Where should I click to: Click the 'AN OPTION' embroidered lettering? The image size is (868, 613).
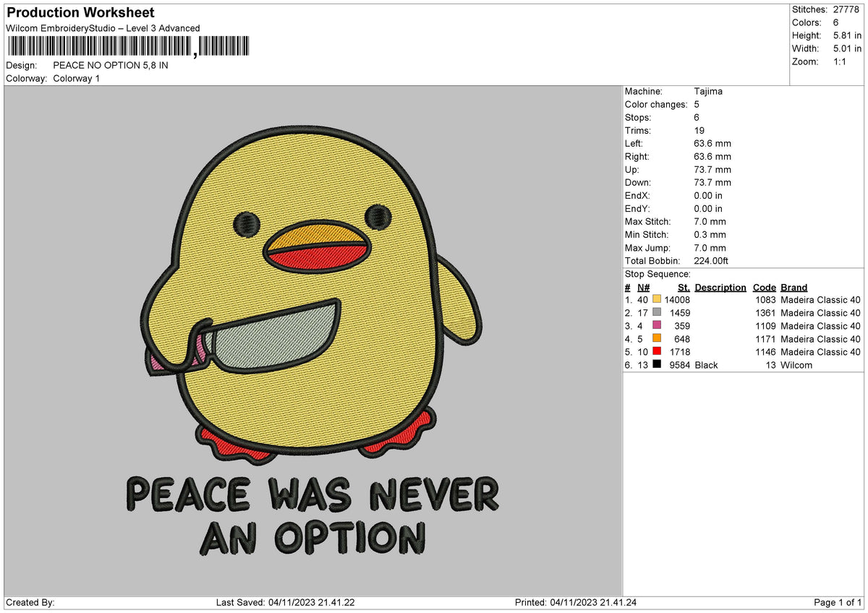pos(312,537)
